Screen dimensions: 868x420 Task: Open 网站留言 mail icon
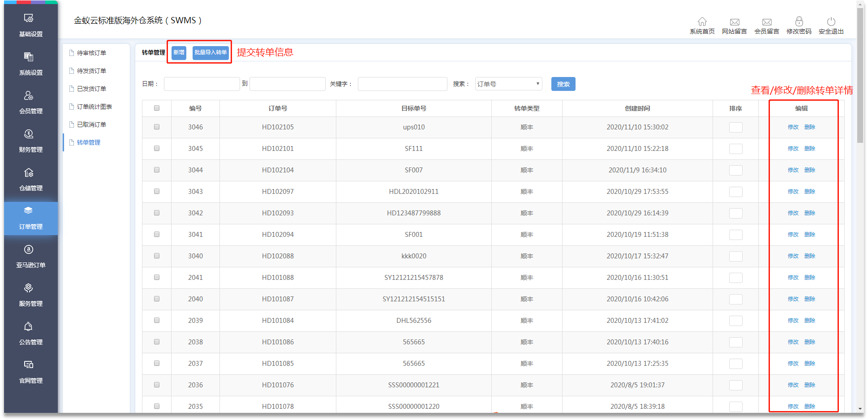tap(734, 22)
